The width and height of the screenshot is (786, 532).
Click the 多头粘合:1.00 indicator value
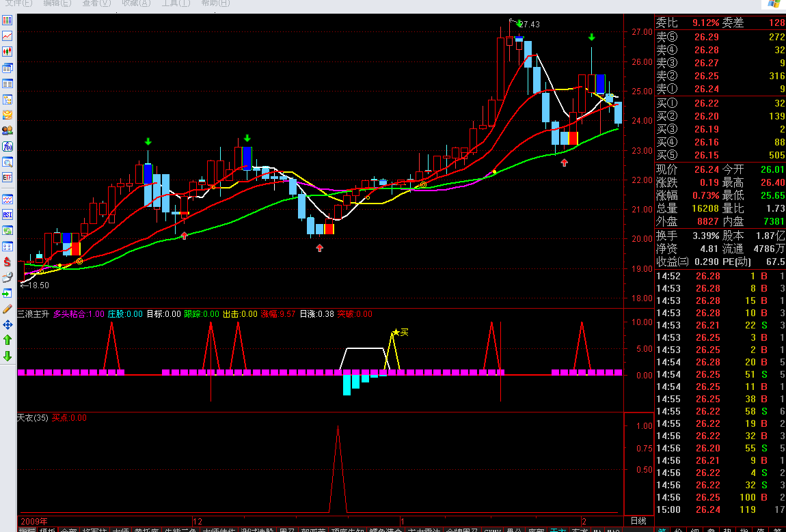(x=79, y=314)
